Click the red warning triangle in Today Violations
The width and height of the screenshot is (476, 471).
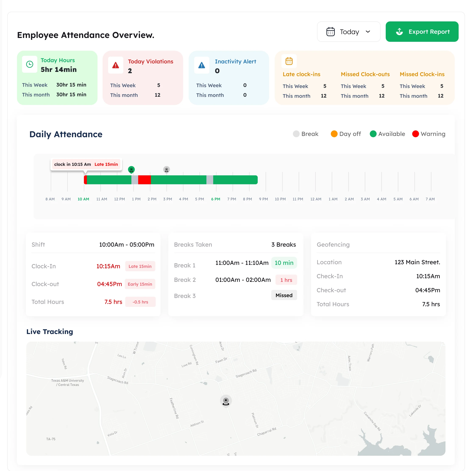click(x=116, y=65)
